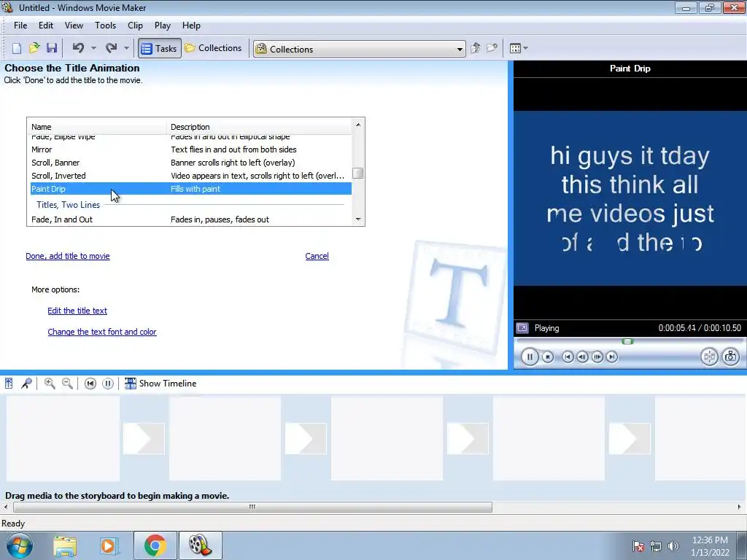The height and width of the screenshot is (560, 747).
Task: Click the Description column header
Action: tap(259, 127)
